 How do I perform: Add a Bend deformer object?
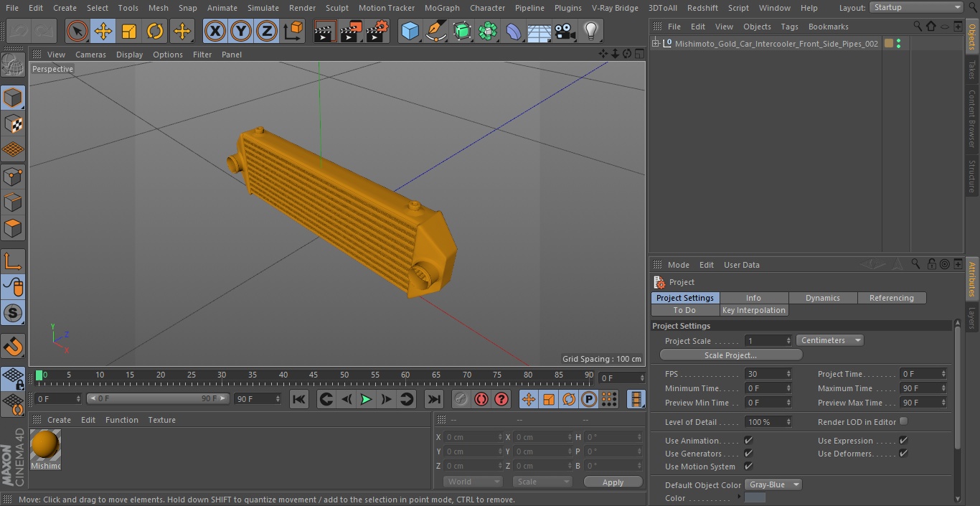click(x=514, y=32)
